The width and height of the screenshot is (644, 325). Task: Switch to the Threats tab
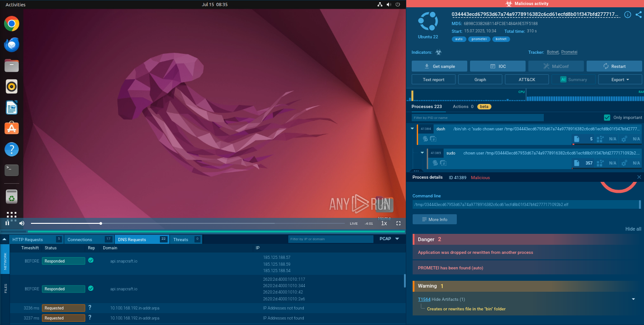click(x=181, y=239)
